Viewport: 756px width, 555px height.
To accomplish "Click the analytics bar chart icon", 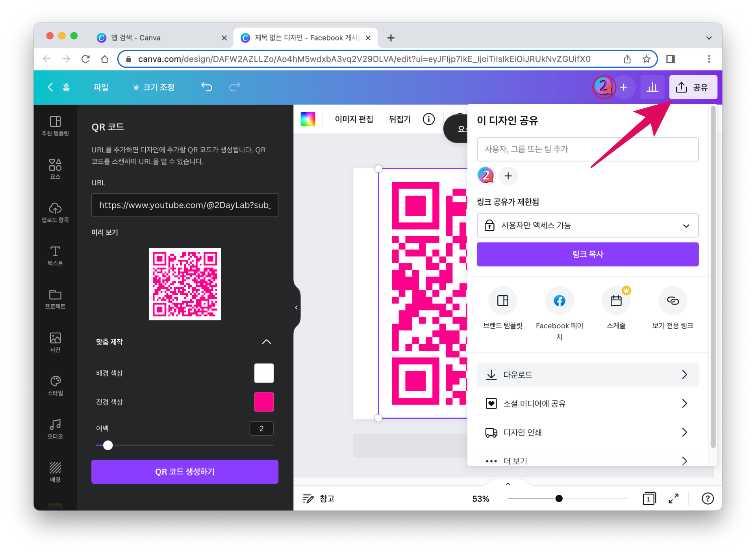I will click(x=652, y=87).
